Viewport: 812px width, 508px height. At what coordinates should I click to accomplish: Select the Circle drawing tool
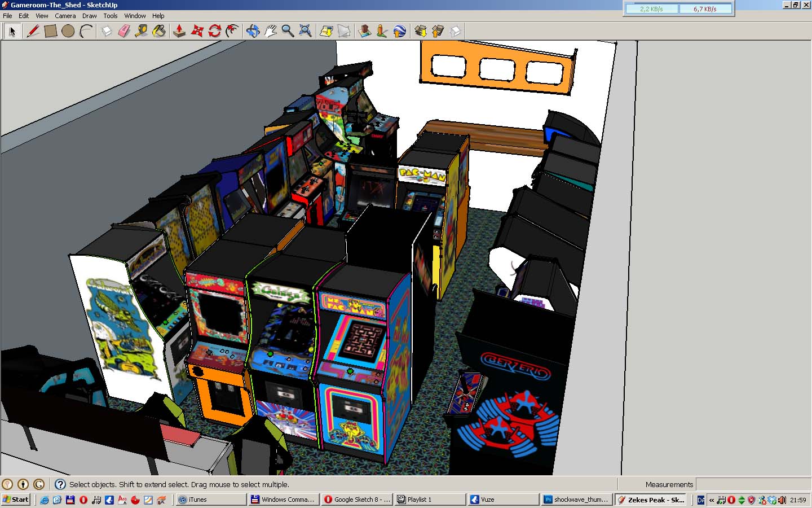[68, 31]
